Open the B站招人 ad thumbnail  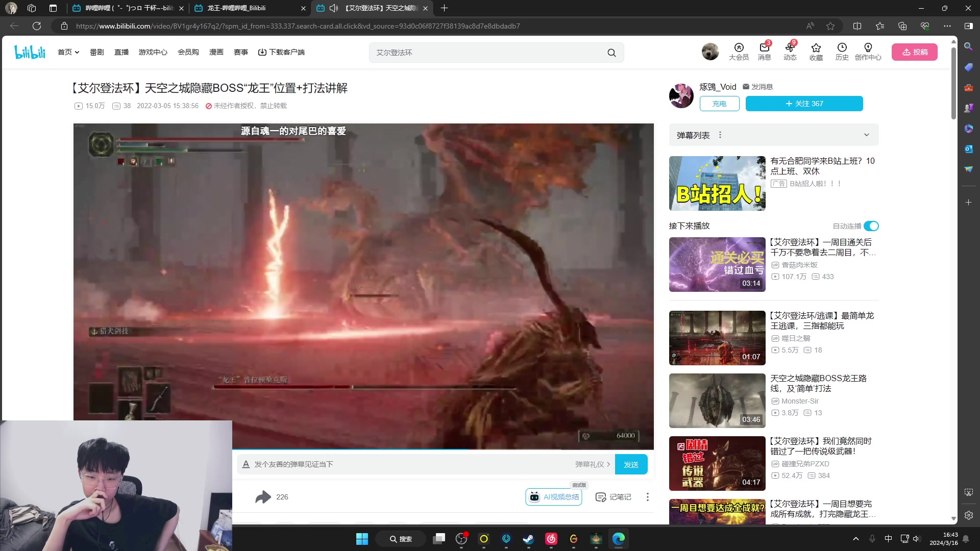click(x=717, y=183)
